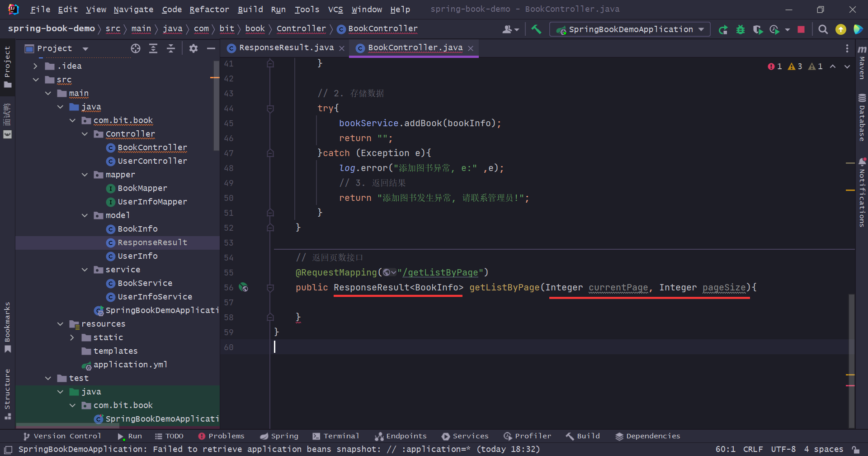868x456 pixels.
Task: Click the Build project hammer icon
Action: click(536, 29)
